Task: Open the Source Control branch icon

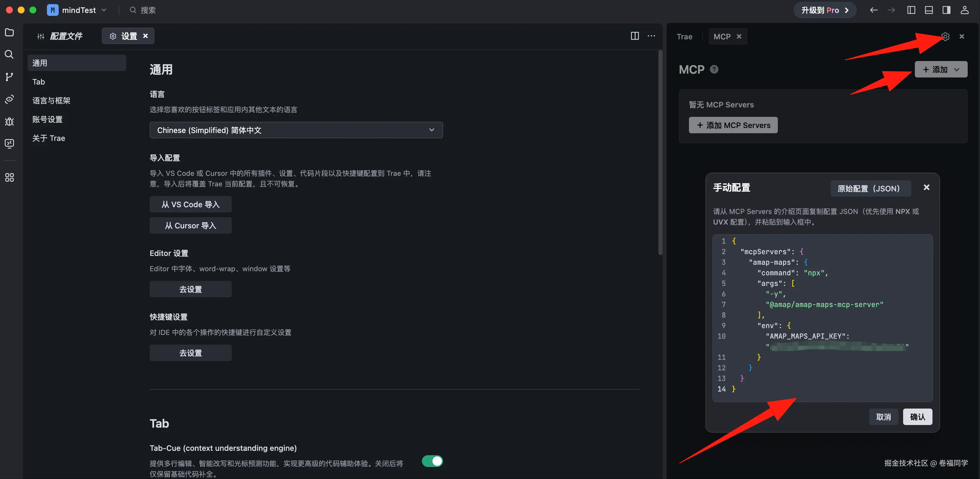Action: [9, 77]
